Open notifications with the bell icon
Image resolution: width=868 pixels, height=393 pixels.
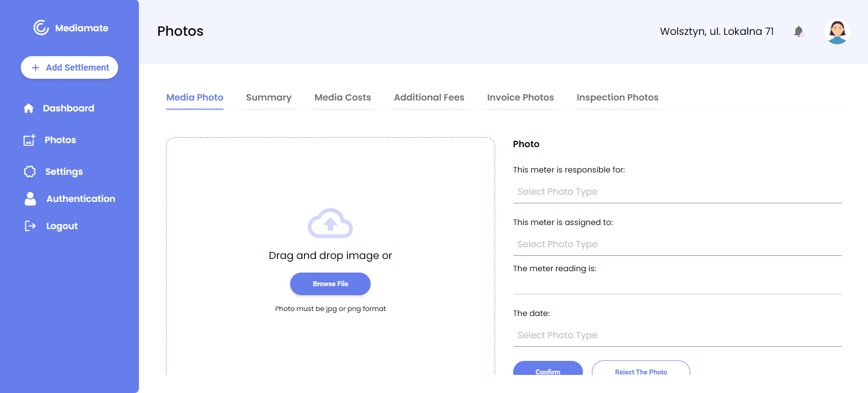[x=799, y=31]
